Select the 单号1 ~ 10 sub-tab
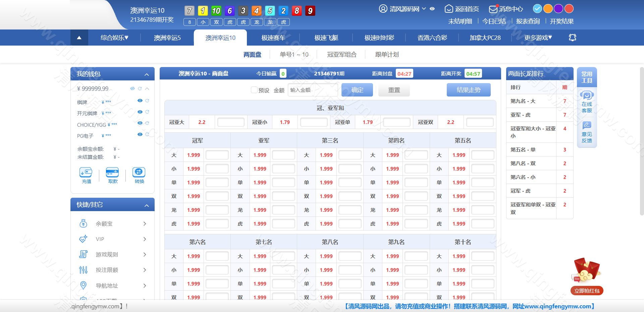The width and height of the screenshot is (644, 312). (x=294, y=54)
